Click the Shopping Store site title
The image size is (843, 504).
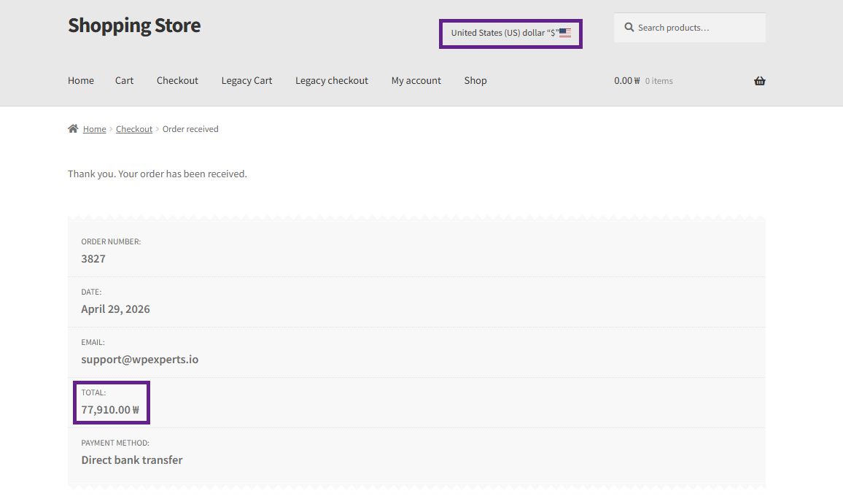tap(134, 26)
